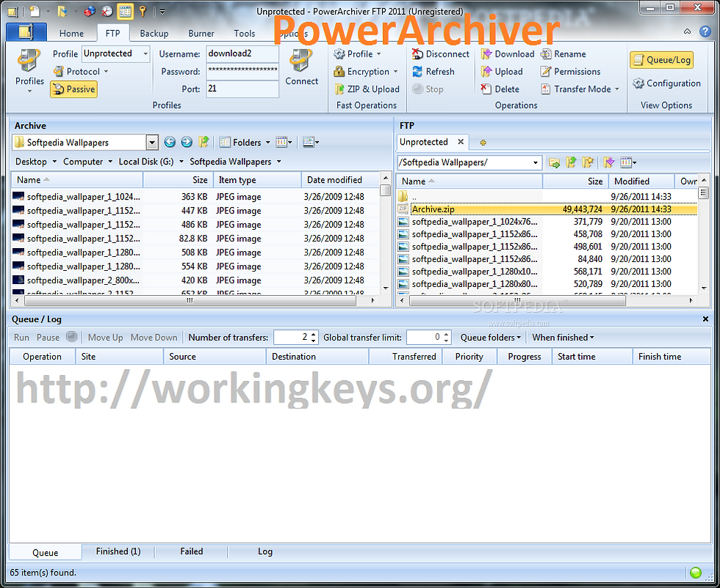Screen dimensions: 720x588
Task: Refresh the FTP listing
Action: coord(433,71)
